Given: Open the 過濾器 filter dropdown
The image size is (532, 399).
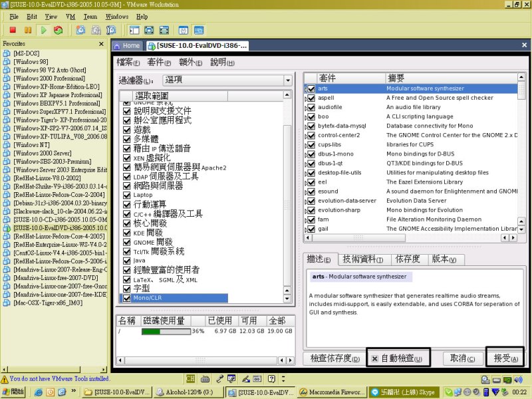Looking at the screenshot, I should tap(227, 80).
